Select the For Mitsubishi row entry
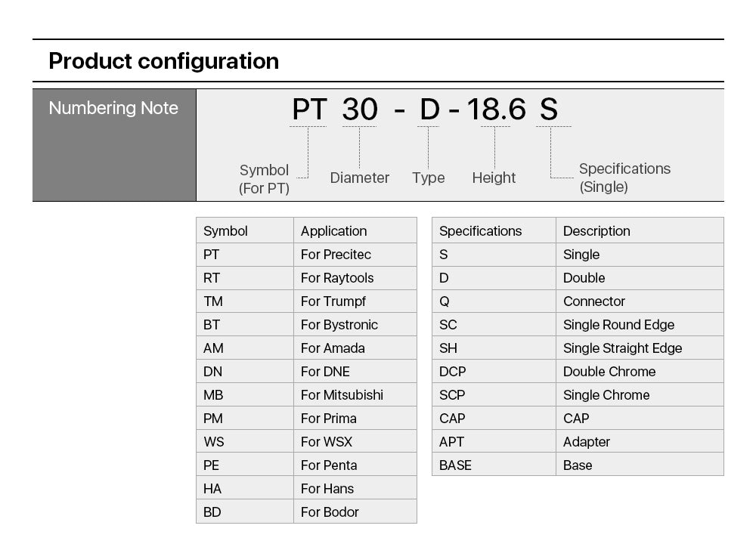Image resolution: width=756 pixels, height=544 pixels. pyautogui.click(x=342, y=395)
